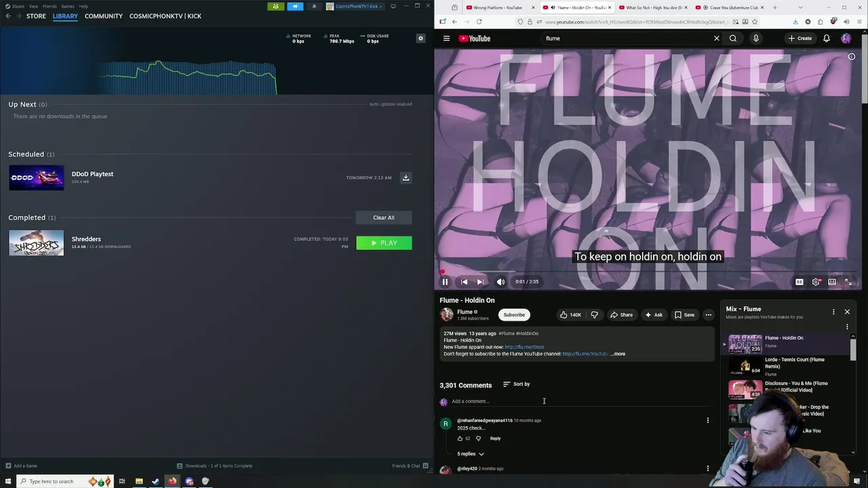The height and width of the screenshot is (488, 868).
Task: Subscribe to the Flume channel
Action: [x=514, y=314]
